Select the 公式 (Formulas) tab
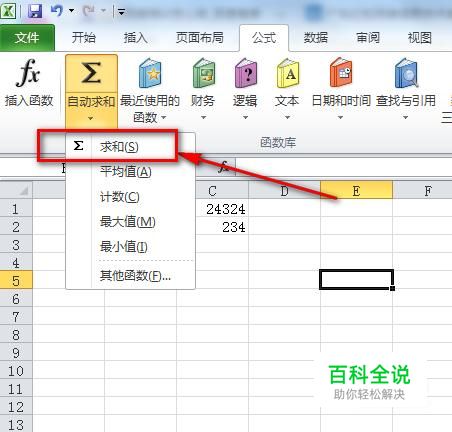This screenshot has height=432, width=452. [264, 38]
